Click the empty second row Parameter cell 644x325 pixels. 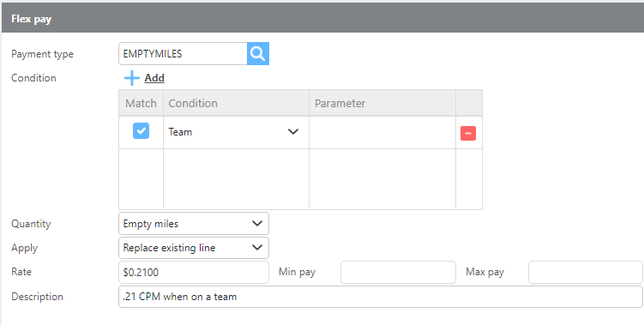(x=382, y=178)
